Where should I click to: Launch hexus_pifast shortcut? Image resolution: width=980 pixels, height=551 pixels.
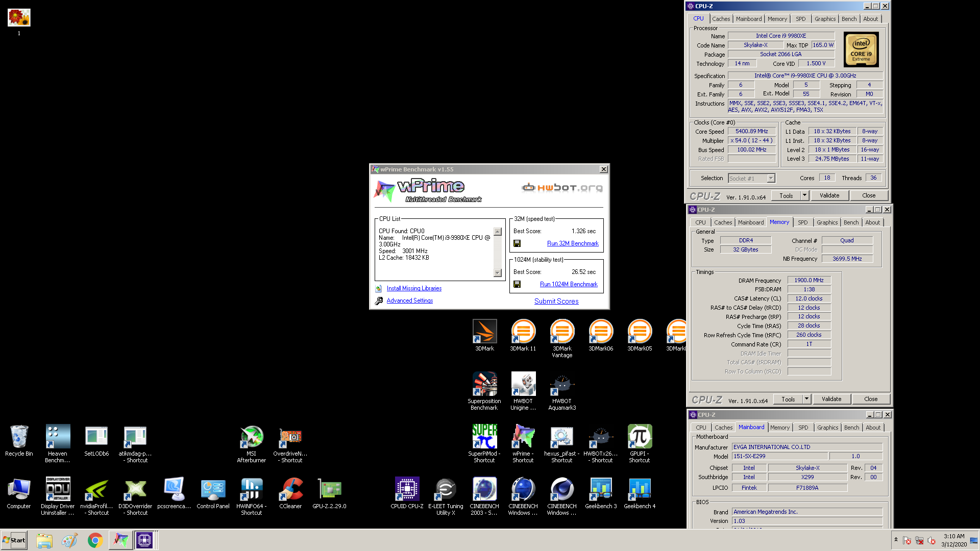point(562,443)
